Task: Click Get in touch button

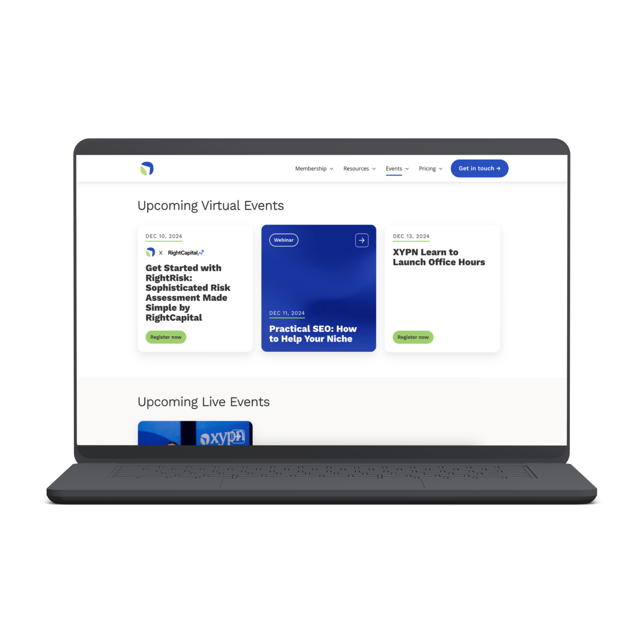Action: 479,168
